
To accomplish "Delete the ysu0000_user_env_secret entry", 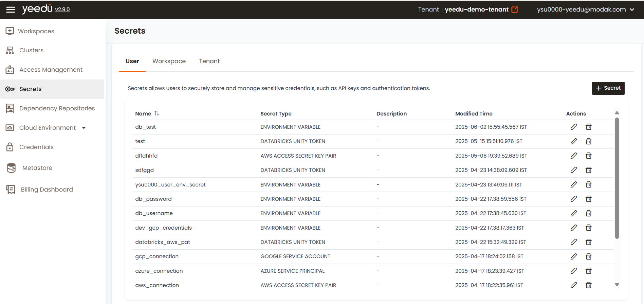I will click(589, 184).
